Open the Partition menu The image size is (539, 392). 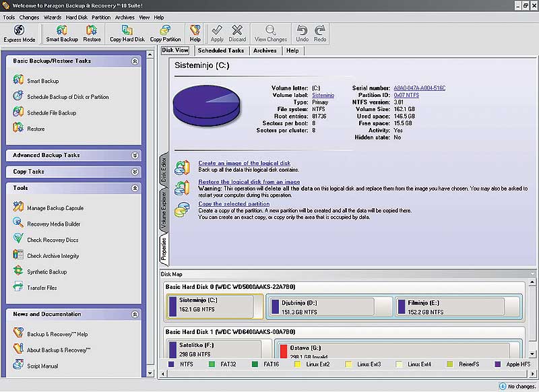click(x=101, y=18)
